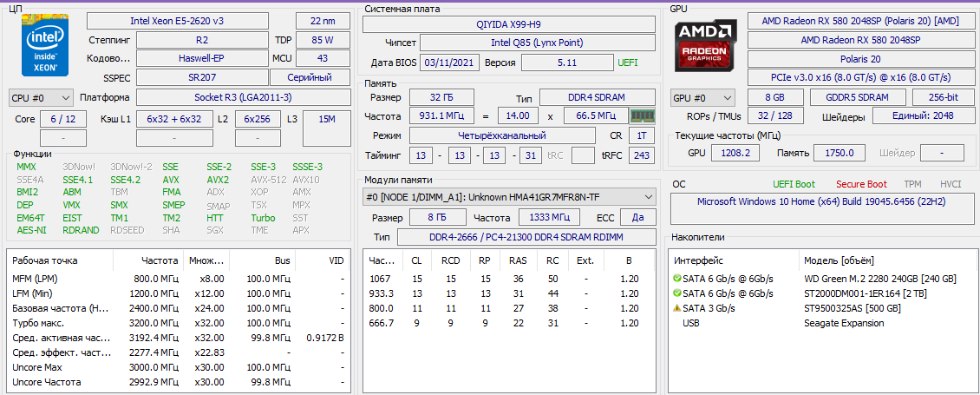Click the Рабочая точка column header
980x395 pixels.
point(45,260)
